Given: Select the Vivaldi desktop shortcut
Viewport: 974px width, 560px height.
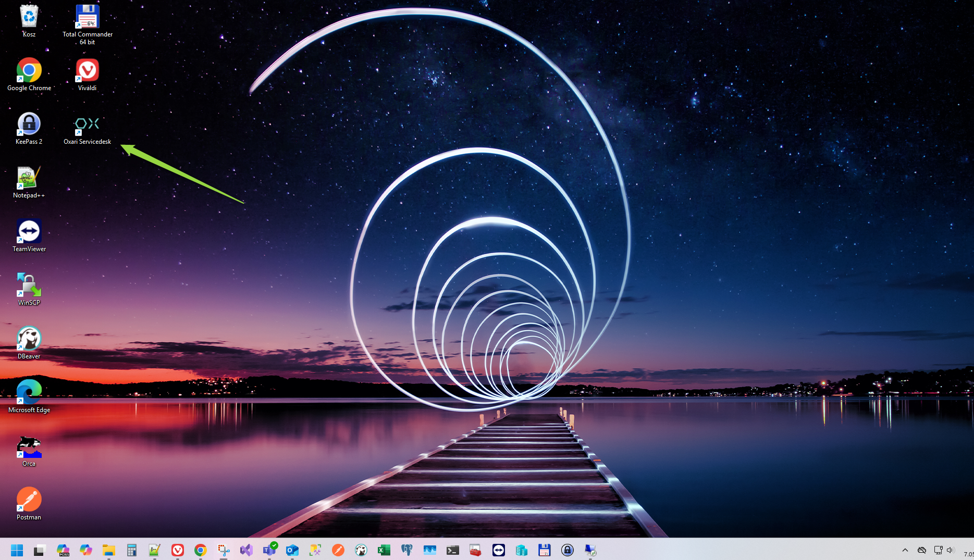Looking at the screenshot, I should click(88, 74).
